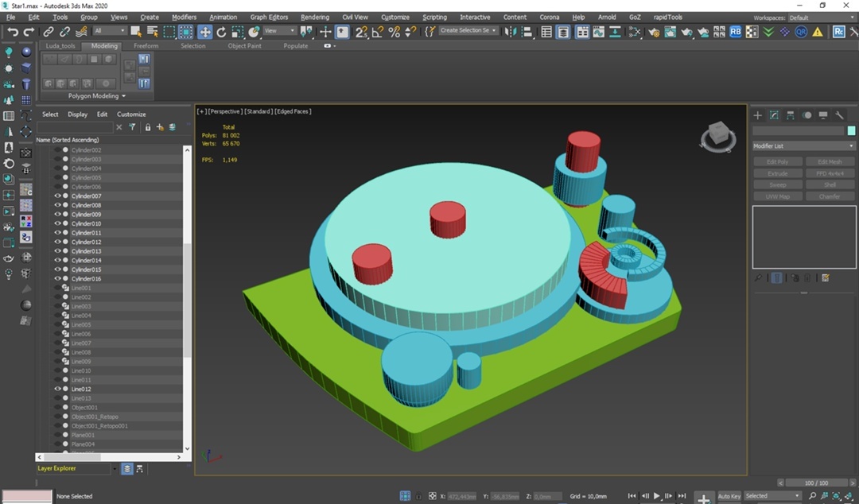Screen dimensions: 859x504
Task: Click the UVW Map modifier button
Action: pos(777,196)
